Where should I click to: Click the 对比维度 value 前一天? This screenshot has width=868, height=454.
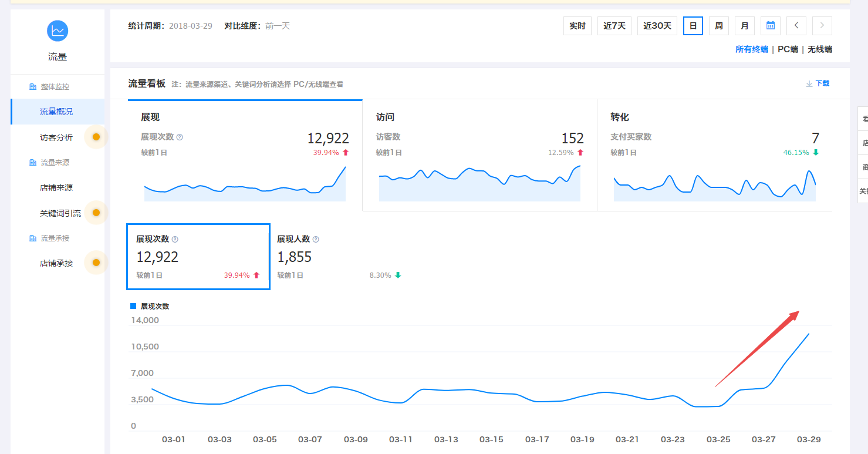coord(278,26)
